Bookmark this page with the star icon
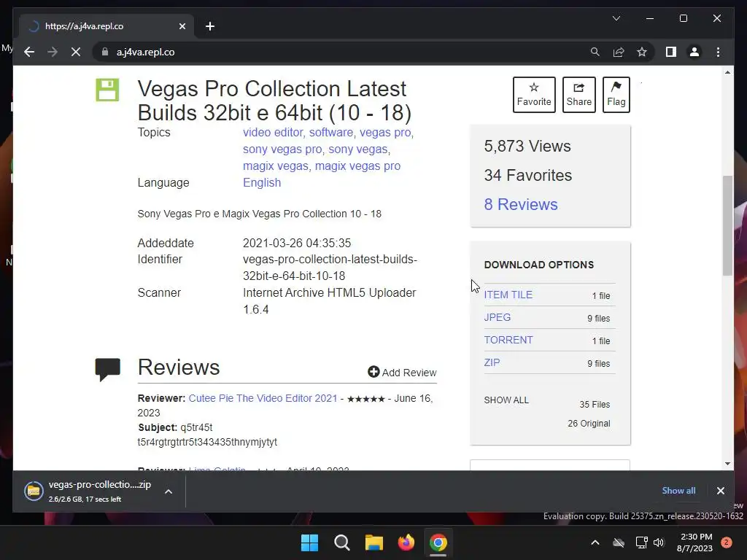The width and height of the screenshot is (747, 560). pos(642,52)
